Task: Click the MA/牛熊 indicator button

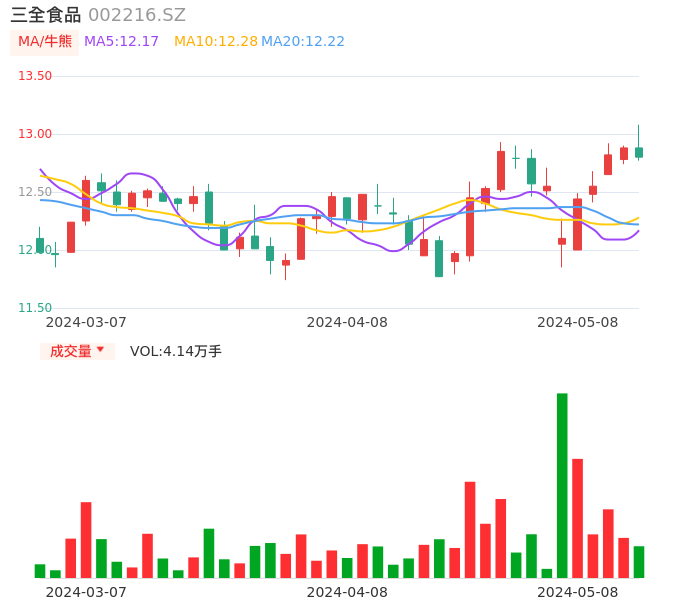Action: (44, 42)
